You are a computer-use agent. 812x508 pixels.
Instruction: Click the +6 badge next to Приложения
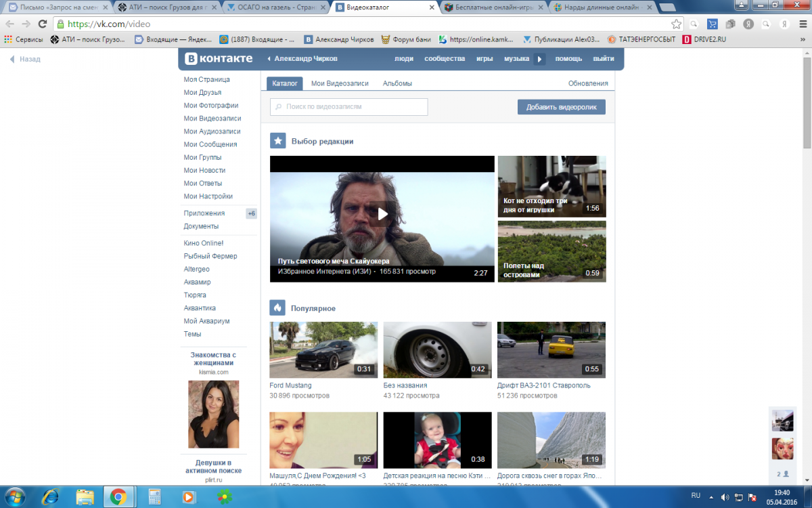click(x=252, y=213)
